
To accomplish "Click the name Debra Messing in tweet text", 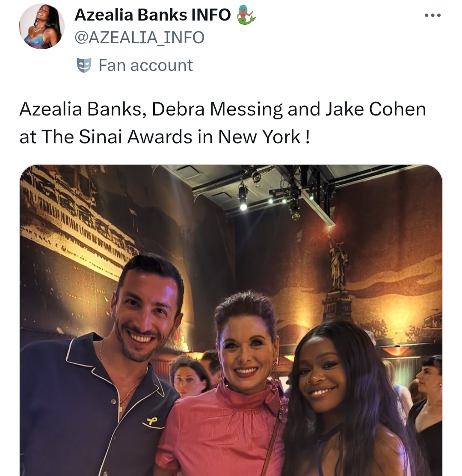I will (217, 109).
